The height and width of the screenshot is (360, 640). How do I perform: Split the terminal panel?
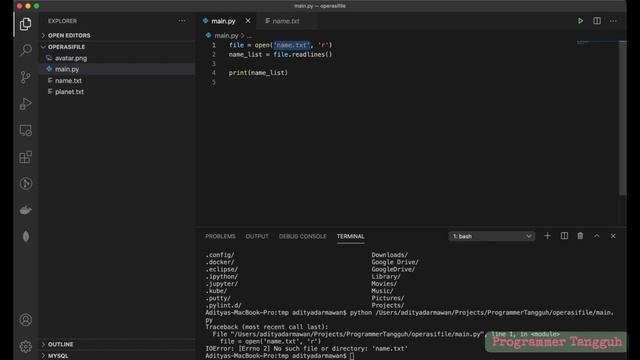coord(564,236)
